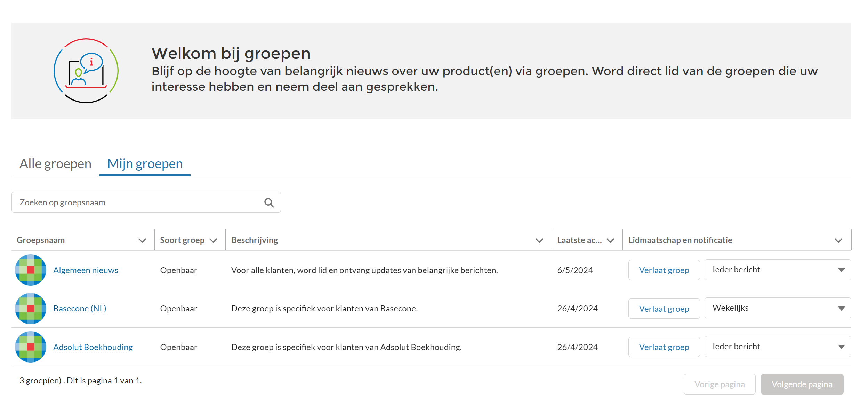Click the Soort groep column chevron
The width and height of the screenshot is (868, 414).
213,240
